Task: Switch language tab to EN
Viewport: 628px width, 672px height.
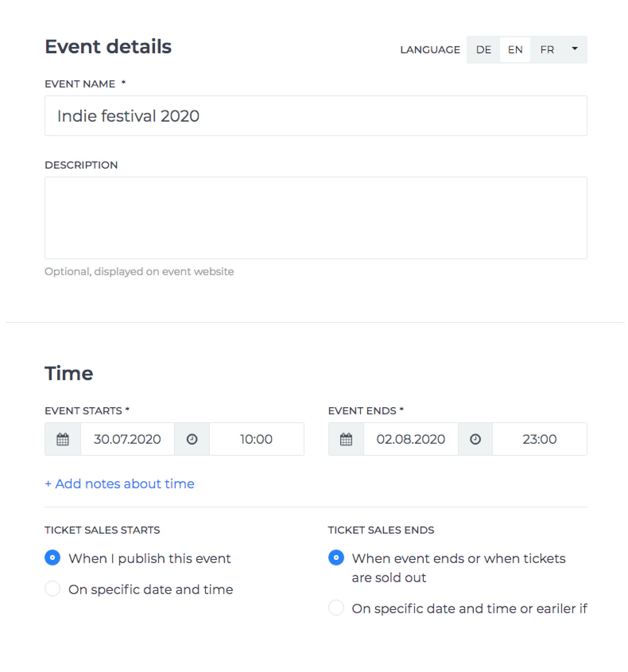Action: point(515,50)
